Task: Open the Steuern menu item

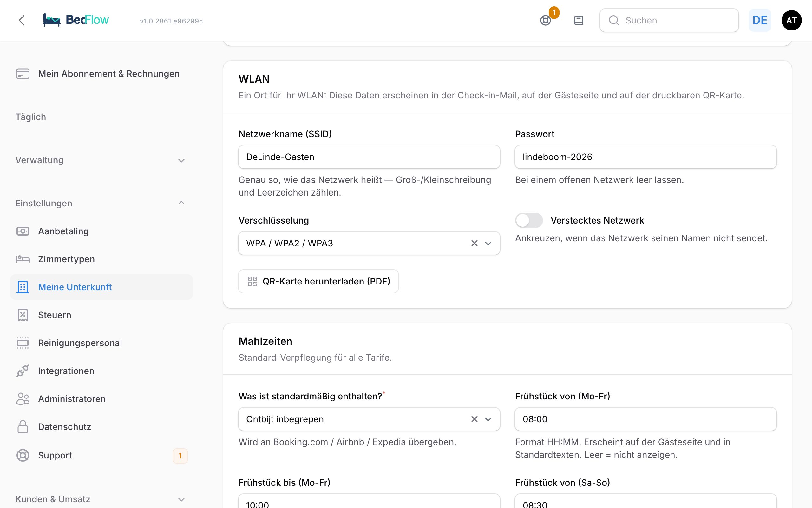Action: pos(101,315)
